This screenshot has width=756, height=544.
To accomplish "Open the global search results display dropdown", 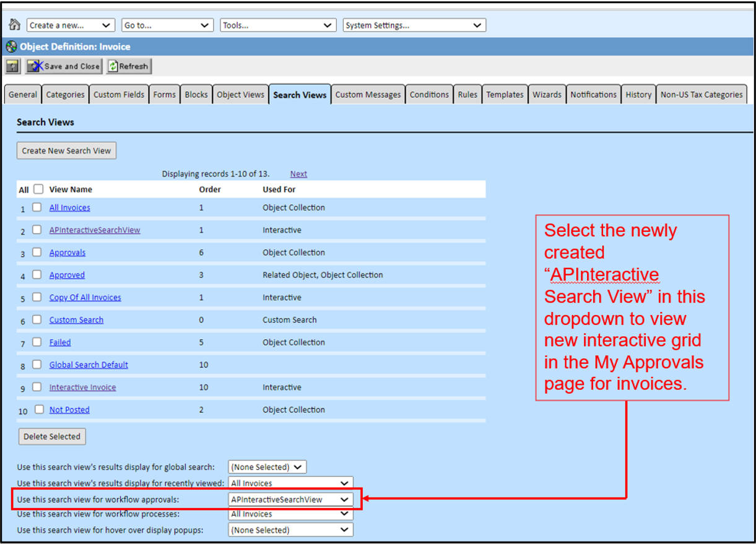I will tap(267, 467).
